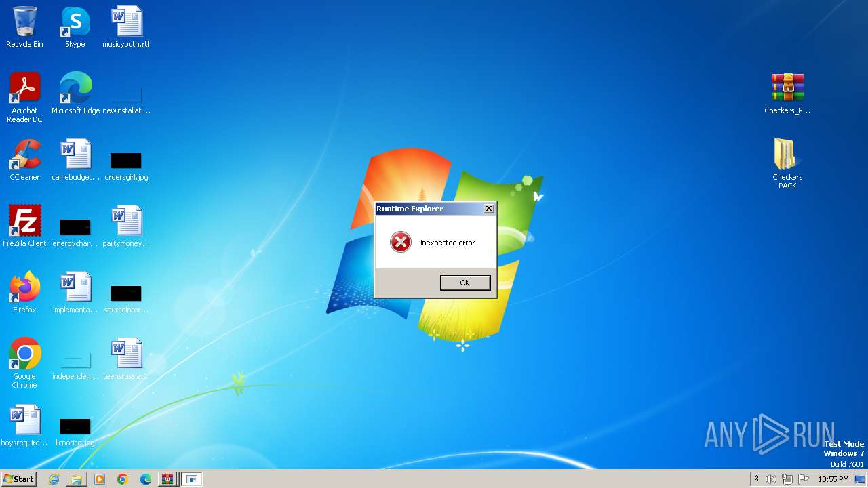The image size is (868, 488).
Task: Select Checkers_P... WinRAR archive
Action: [787, 94]
